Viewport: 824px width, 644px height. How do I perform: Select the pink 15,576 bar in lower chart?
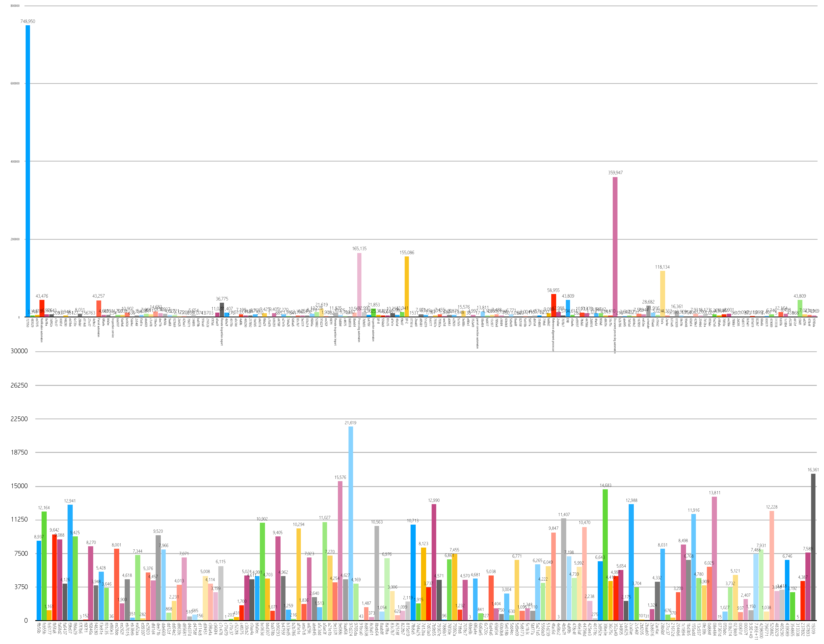click(340, 551)
